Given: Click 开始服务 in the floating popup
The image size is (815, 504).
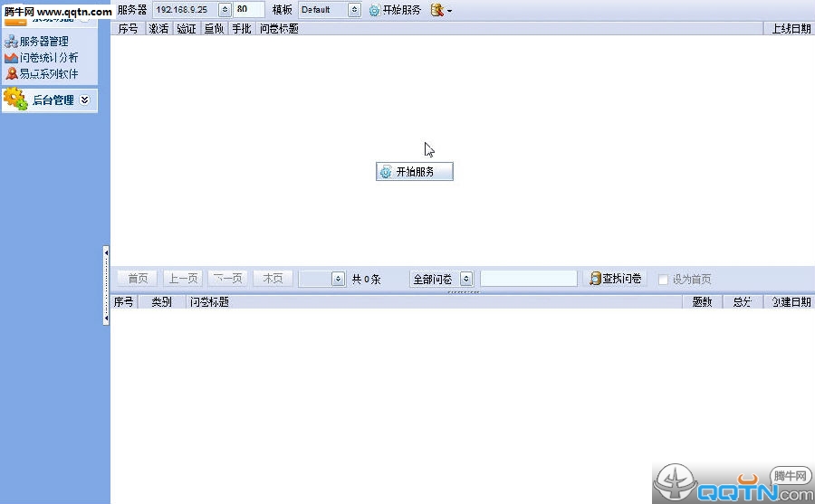Looking at the screenshot, I should pos(415,172).
